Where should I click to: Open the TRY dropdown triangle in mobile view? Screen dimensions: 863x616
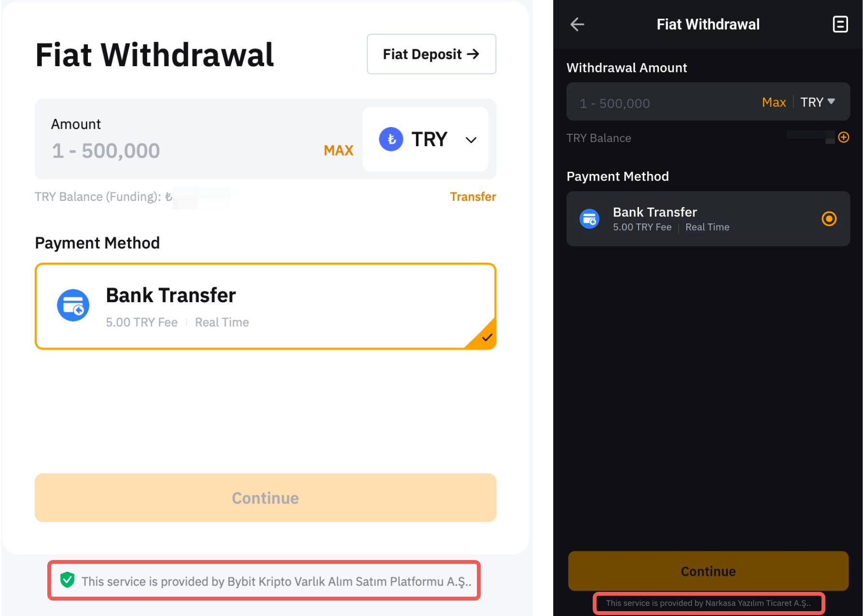(831, 102)
